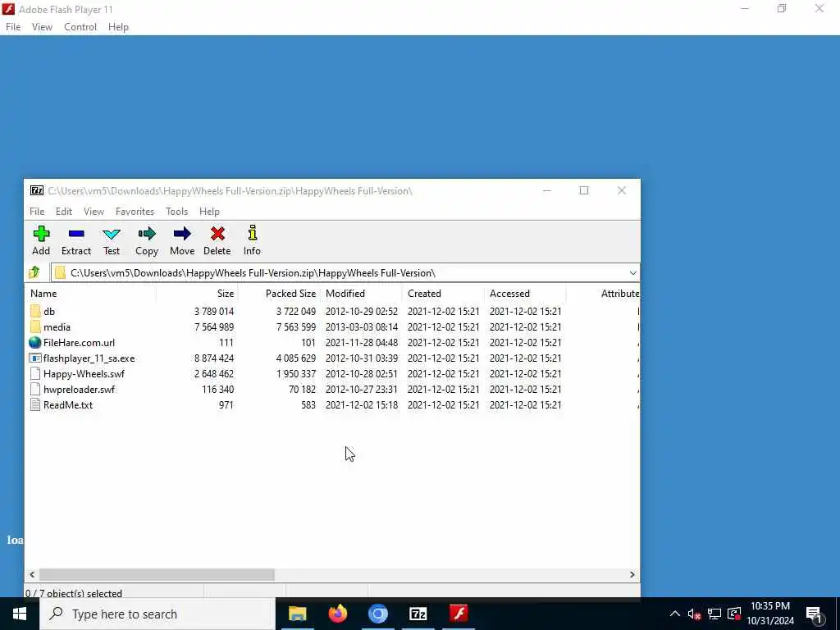Click the Copy toolbar icon

(146, 234)
